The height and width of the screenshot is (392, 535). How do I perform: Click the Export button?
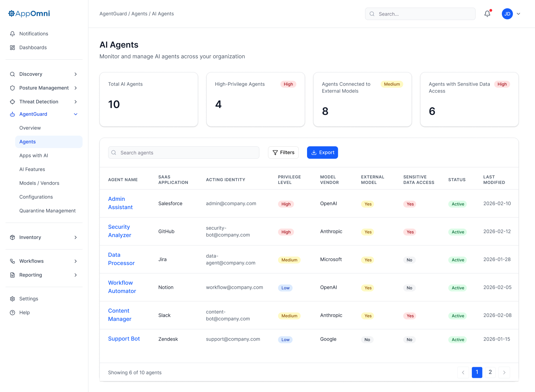(322, 152)
